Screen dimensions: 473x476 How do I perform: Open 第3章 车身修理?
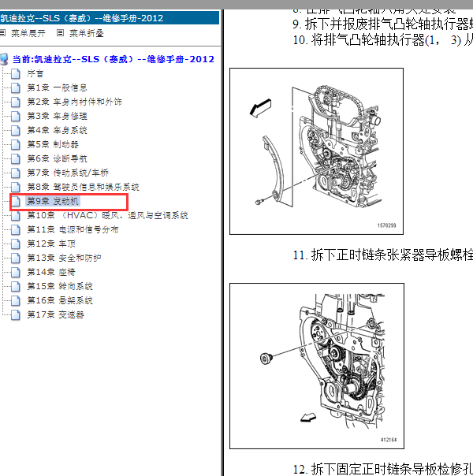[57, 116]
